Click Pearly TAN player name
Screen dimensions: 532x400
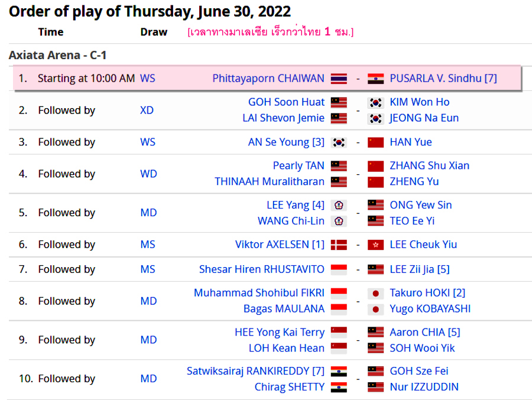click(x=299, y=165)
